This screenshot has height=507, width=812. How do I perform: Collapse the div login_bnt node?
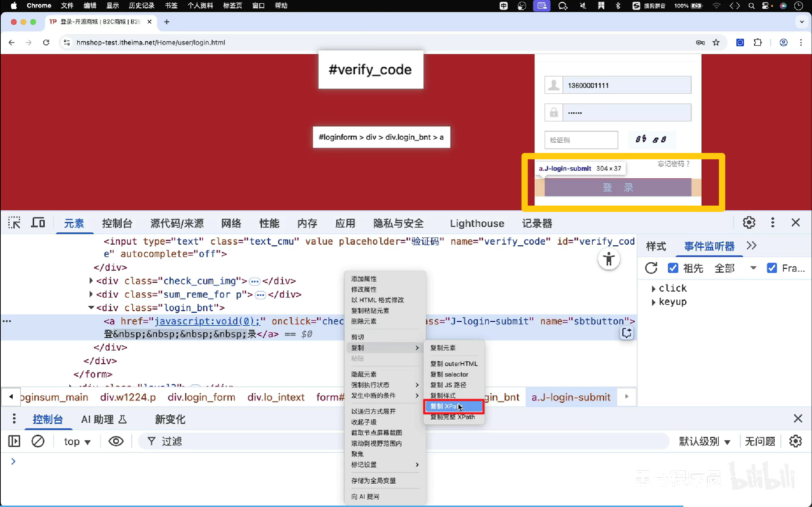click(91, 308)
